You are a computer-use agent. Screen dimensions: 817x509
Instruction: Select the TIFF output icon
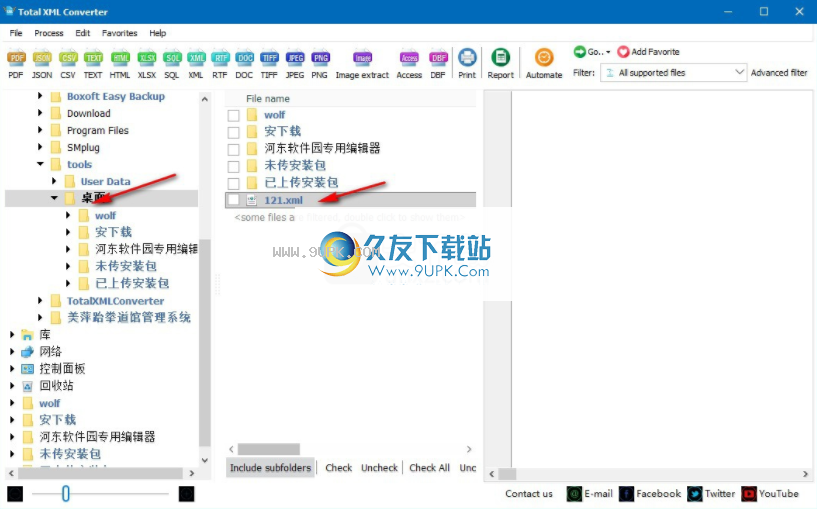(x=269, y=64)
